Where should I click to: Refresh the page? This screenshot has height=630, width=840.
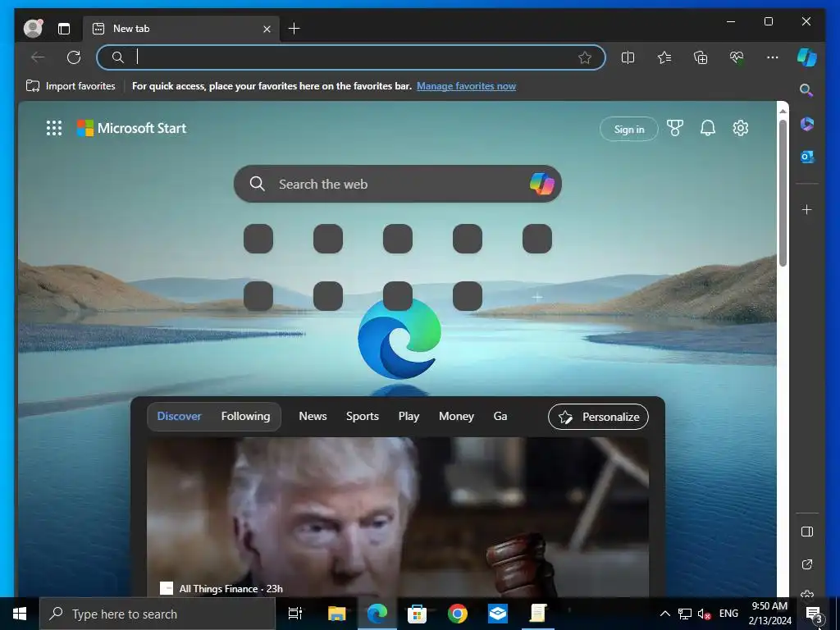[74, 57]
